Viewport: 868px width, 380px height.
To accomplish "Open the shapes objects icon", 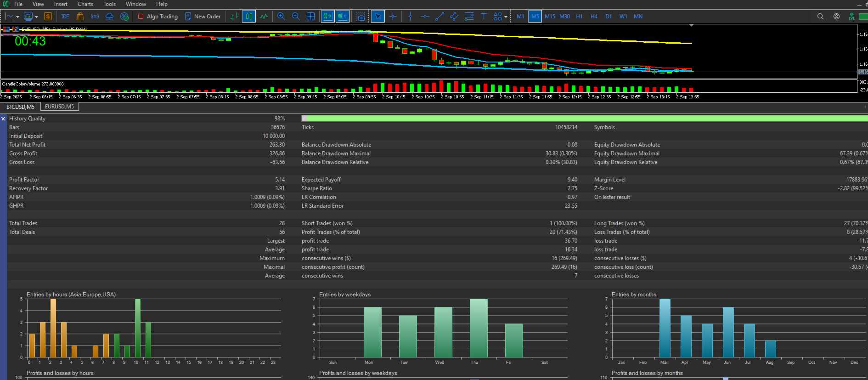I will (498, 17).
